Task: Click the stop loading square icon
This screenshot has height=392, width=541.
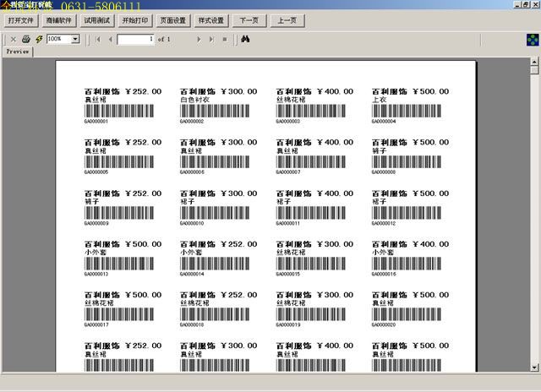Action: pyautogui.click(x=224, y=39)
